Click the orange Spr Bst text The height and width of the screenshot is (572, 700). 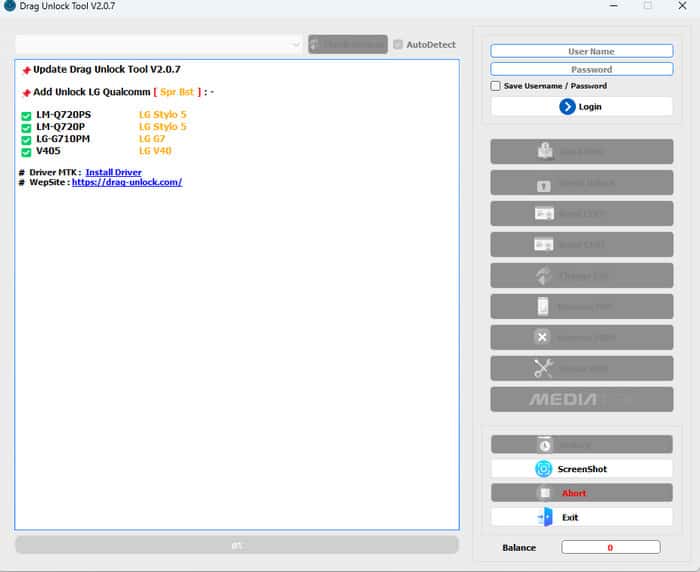tap(177, 92)
